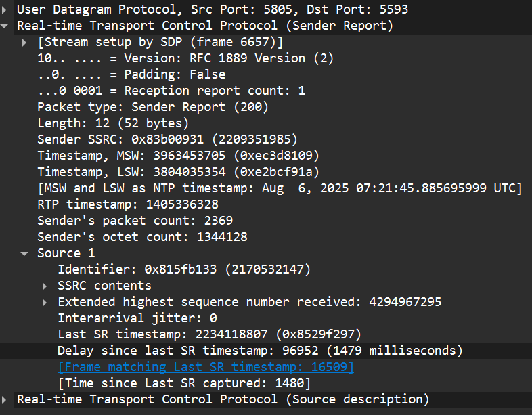Image resolution: width=532 pixels, height=415 pixels.
Task: Expand the Source description protocol section
Action: pos(5,399)
